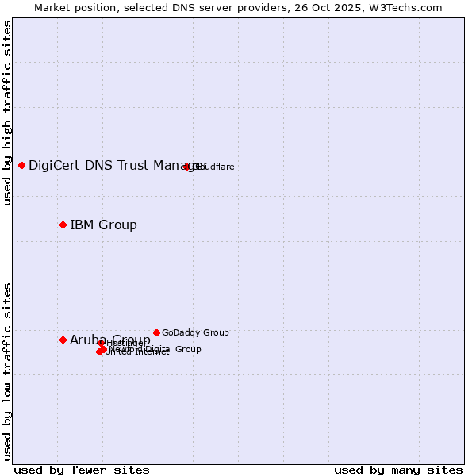Click the United Internet red marker
The image size is (476, 476).
pos(99,351)
